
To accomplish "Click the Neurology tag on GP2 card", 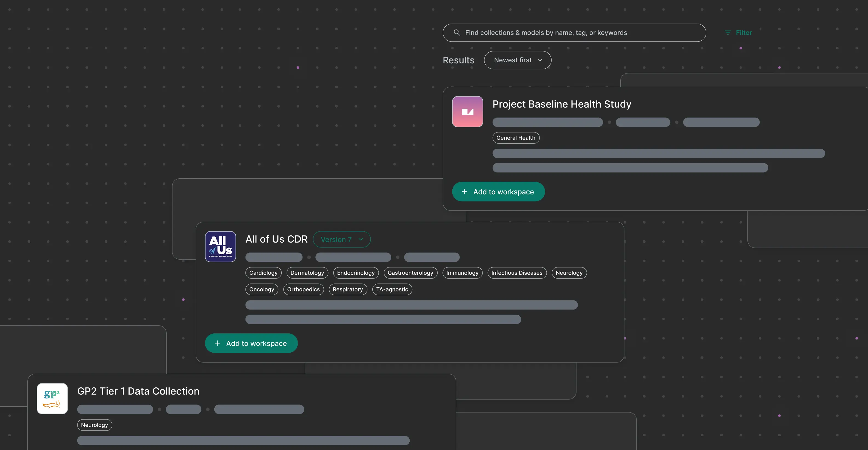I will click(x=94, y=425).
